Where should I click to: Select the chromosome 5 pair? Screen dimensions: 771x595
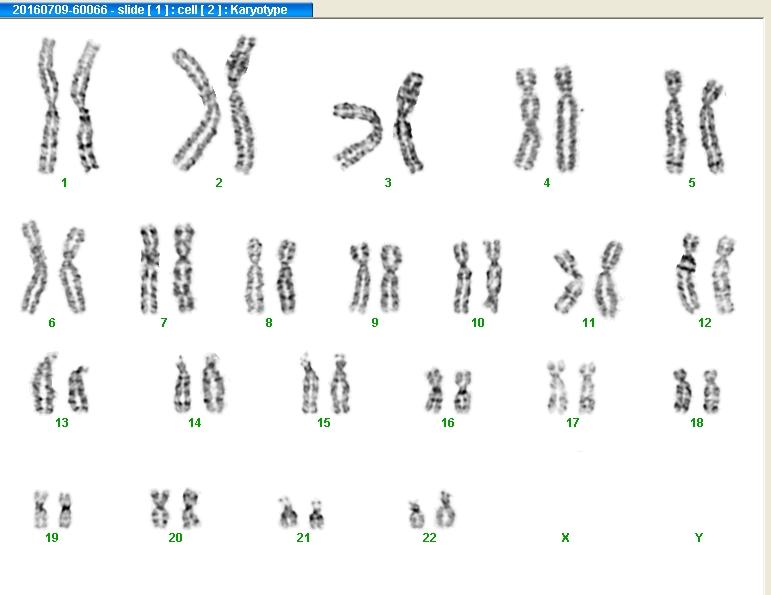coord(694,122)
